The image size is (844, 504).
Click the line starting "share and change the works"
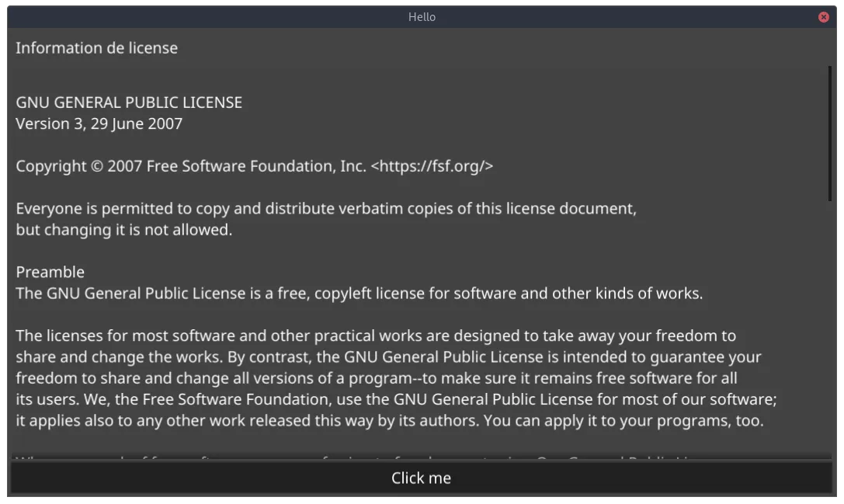coord(389,357)
